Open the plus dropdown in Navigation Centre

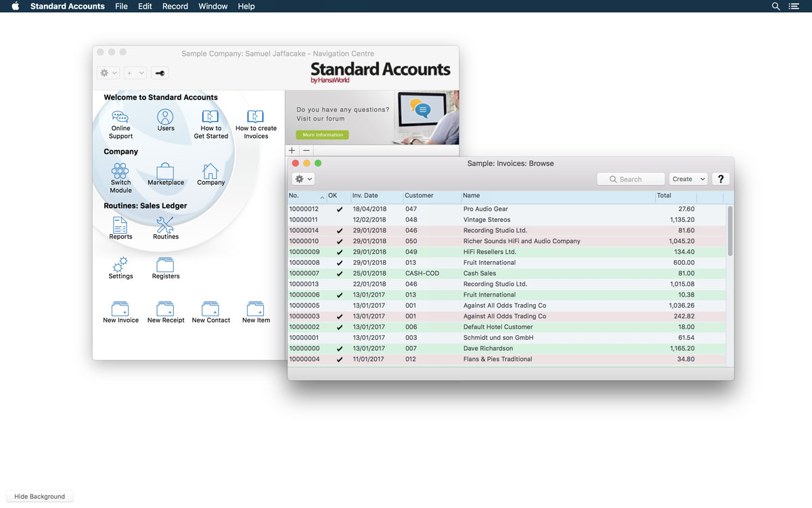click(x=135, y=73)
